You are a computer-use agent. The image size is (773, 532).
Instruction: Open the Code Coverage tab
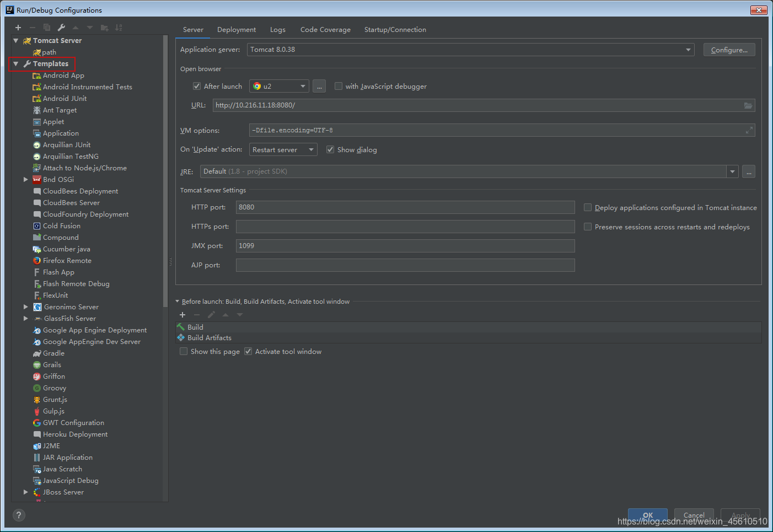click(x=325, y=30)
